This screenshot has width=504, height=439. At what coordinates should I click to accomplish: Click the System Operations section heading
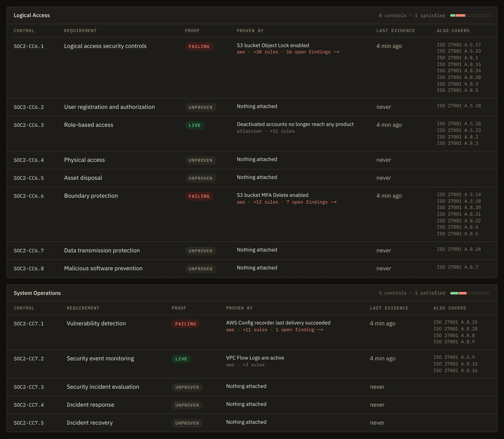37,293
